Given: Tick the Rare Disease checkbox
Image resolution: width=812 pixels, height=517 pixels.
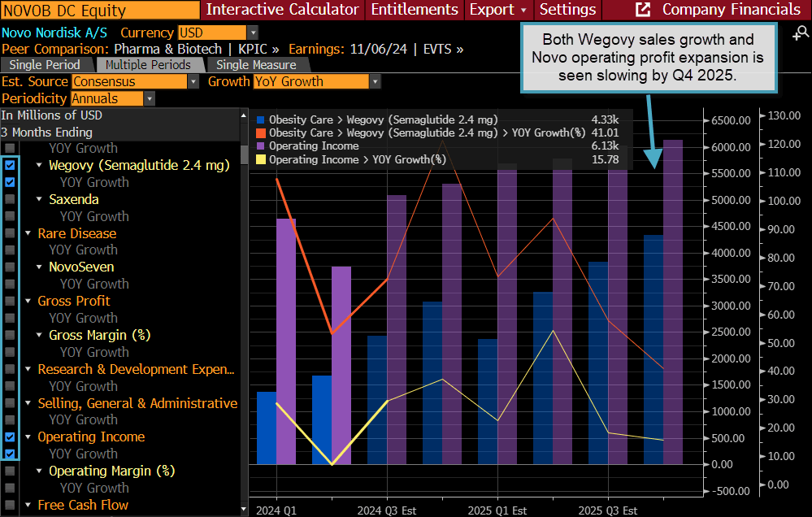Looking at the screenshot, I should click(x=10, y=233).
